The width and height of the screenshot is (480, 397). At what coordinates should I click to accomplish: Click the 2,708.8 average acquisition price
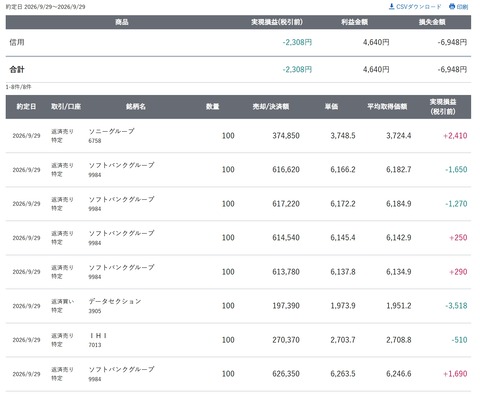399,340
